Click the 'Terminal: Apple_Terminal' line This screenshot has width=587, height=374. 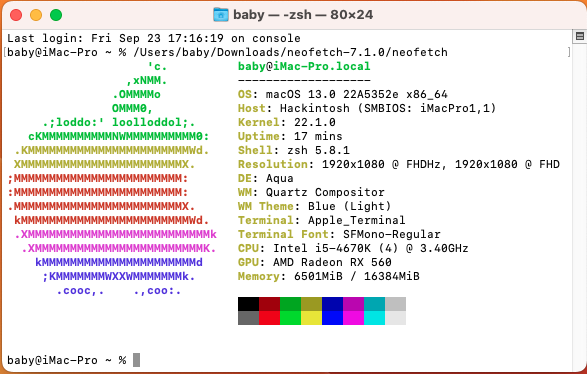(x=322, y=220)
